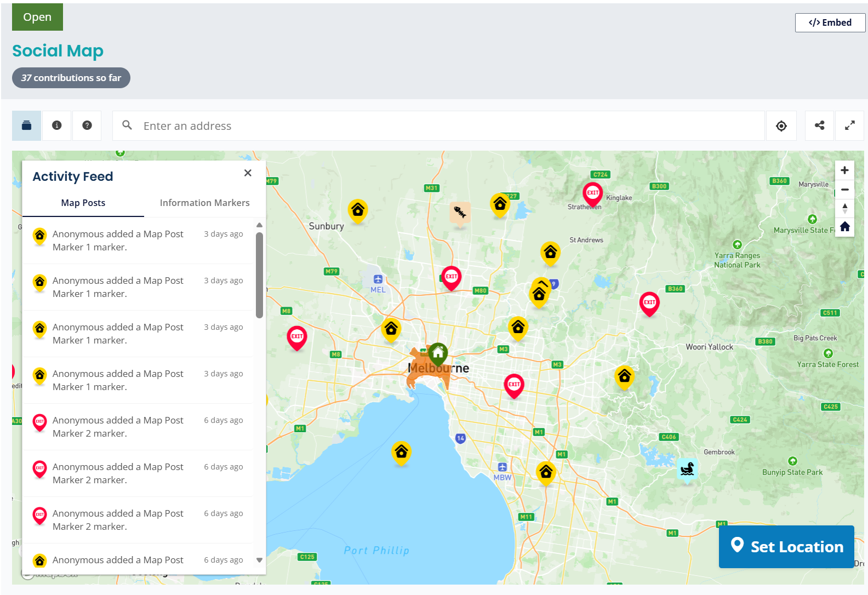Click the locate me crosshair icon
Screen dimensions: 868x595
781,126
